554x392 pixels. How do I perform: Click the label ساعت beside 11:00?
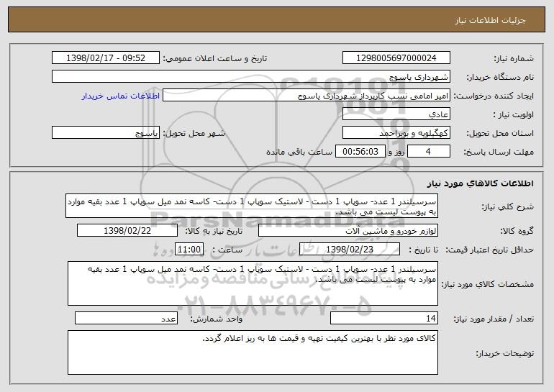(227, 250)
